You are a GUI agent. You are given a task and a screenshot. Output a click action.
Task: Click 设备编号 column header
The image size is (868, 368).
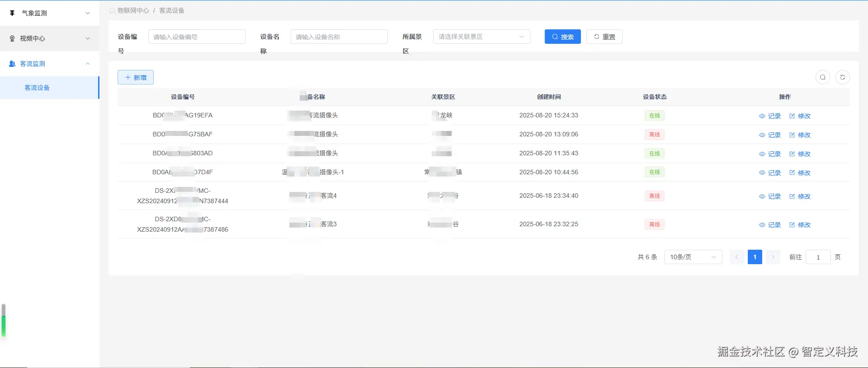click(183, 97)
